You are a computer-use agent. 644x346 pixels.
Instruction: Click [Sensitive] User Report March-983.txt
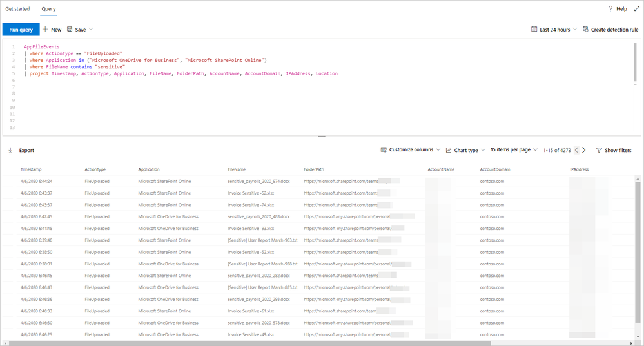tap(262, 240)
